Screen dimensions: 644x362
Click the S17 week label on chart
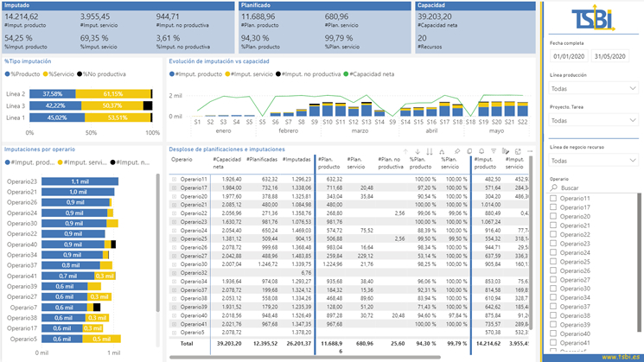click(444, 122)
